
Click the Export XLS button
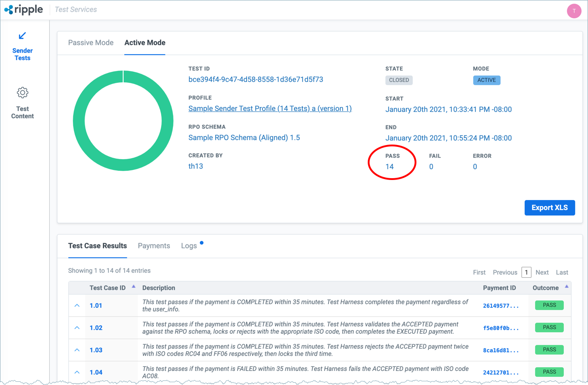point(550,207)
